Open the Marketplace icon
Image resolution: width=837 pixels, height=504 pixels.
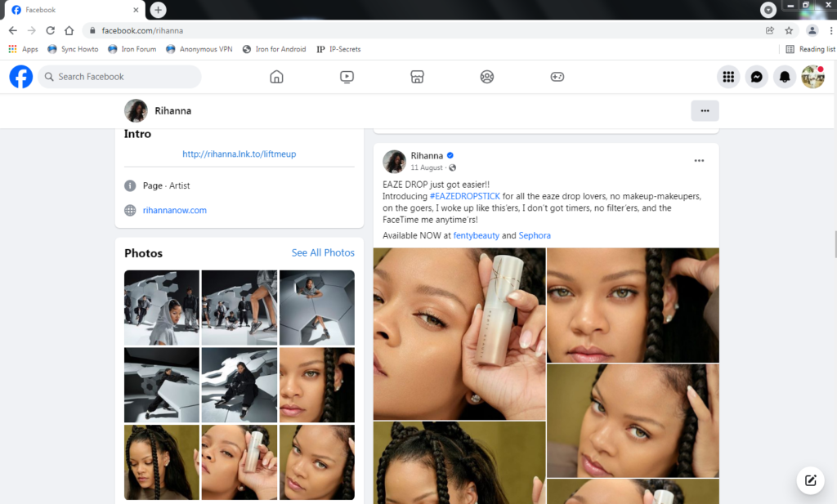pyautogui.click(x=417, y=77)
